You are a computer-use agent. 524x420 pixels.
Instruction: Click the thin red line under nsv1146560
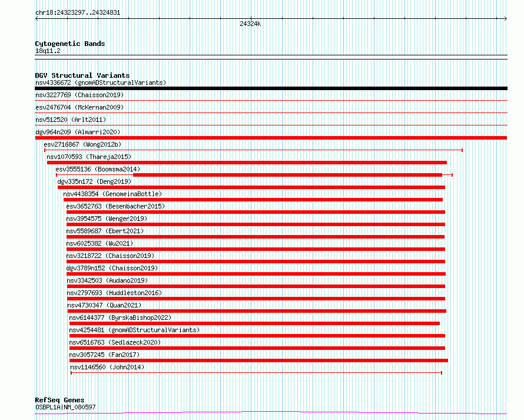pyautogui.click(x=256, y=372)
